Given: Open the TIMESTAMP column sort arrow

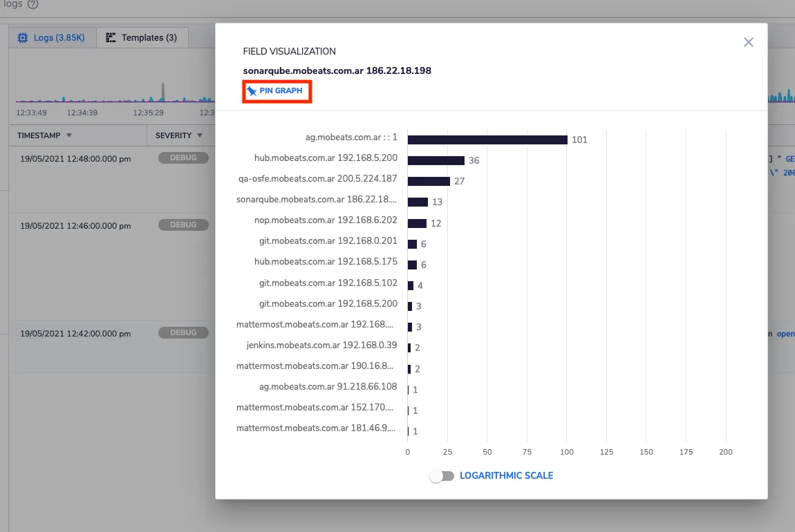Looking at the screenshot, I should coord(69,135).
